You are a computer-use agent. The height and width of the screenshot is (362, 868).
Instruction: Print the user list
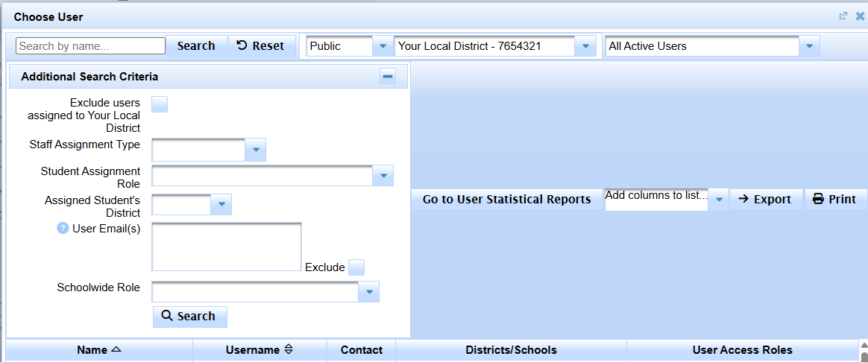tap(835, 200)
